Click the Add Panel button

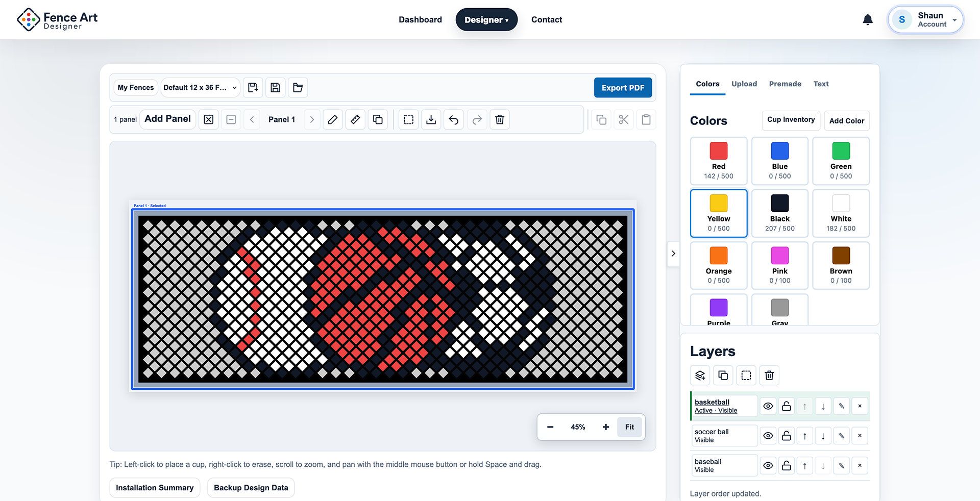167,119
